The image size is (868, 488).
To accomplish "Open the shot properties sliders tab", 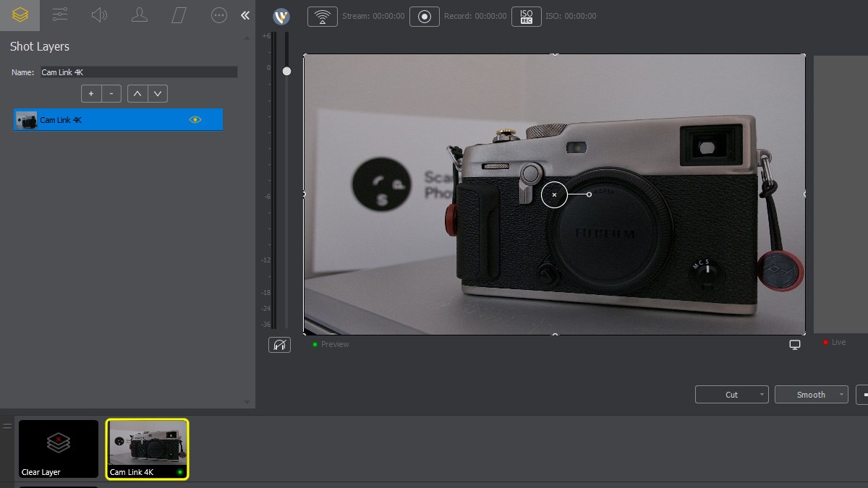I will [60, 15].
